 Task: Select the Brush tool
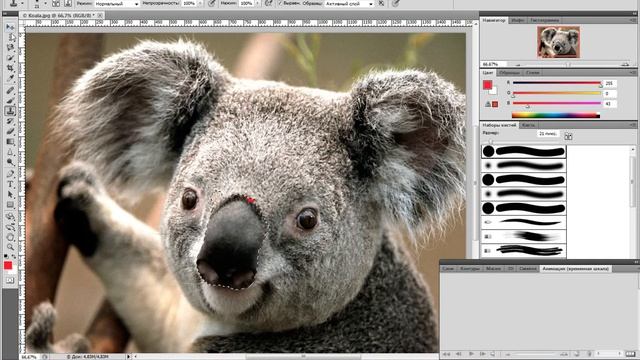coord(10,100)
